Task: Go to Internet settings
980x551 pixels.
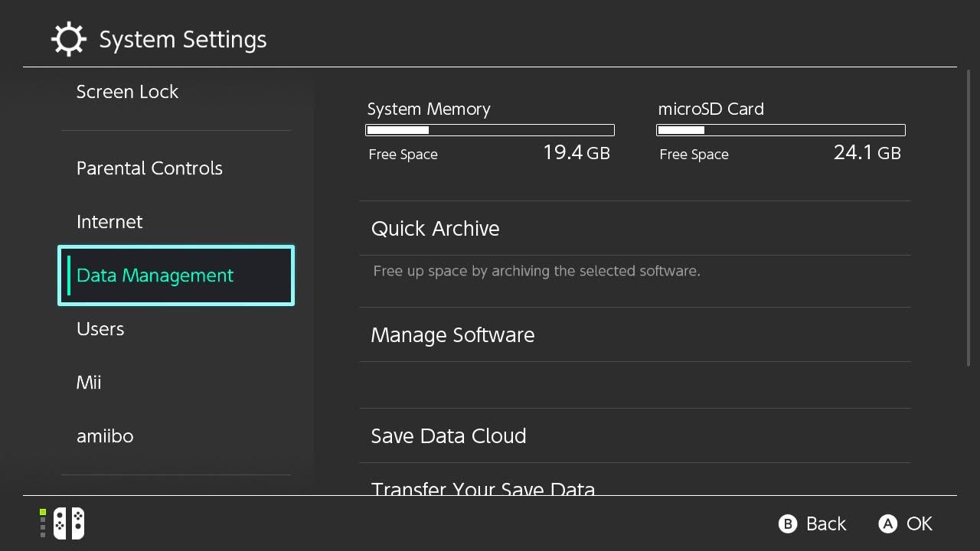Action: click(109, 222)
